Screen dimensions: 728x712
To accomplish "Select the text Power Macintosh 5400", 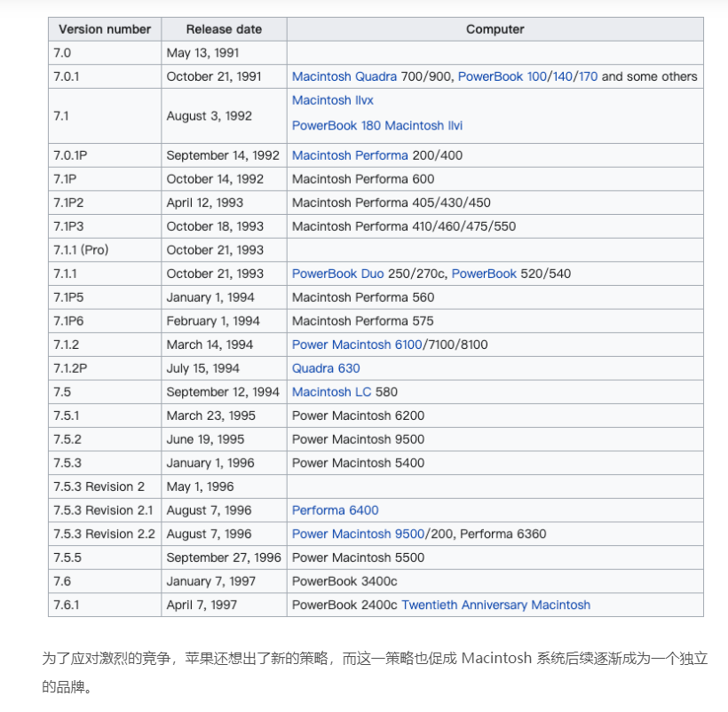I will click(x=358, y=463).
